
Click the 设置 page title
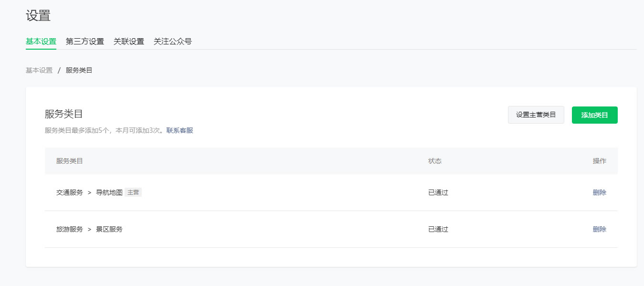tap(38, 15)
